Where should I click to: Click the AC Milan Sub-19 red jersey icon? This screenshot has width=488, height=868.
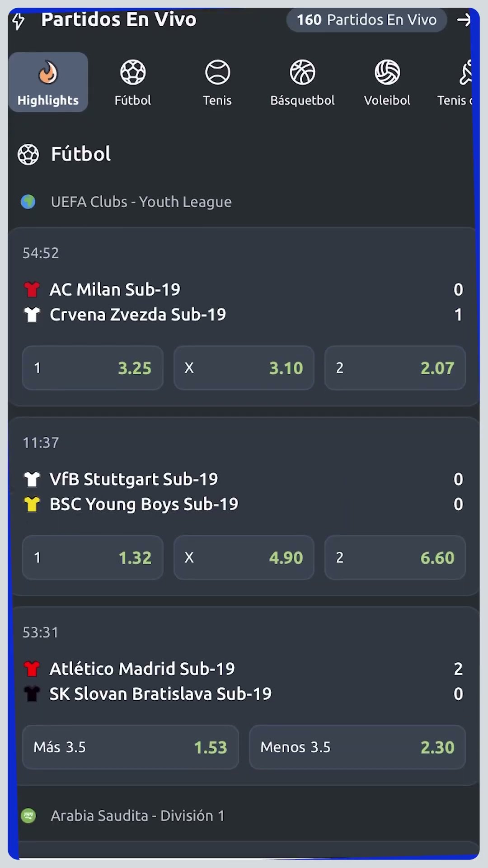pos(32,289)
